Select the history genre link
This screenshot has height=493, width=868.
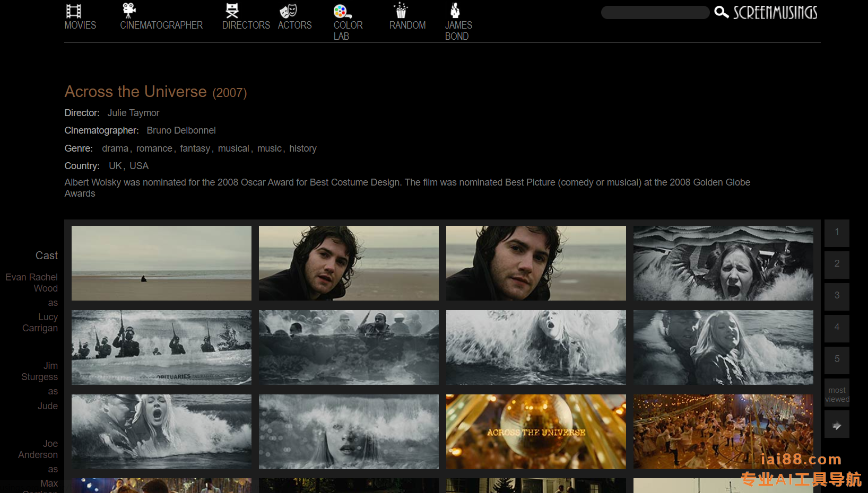coord(303,148)
